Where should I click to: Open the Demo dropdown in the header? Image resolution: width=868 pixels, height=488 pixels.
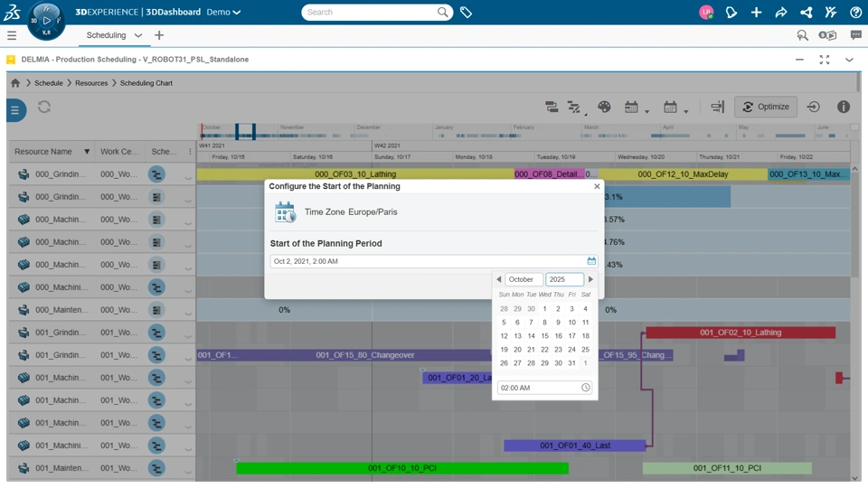coord(223,13)
